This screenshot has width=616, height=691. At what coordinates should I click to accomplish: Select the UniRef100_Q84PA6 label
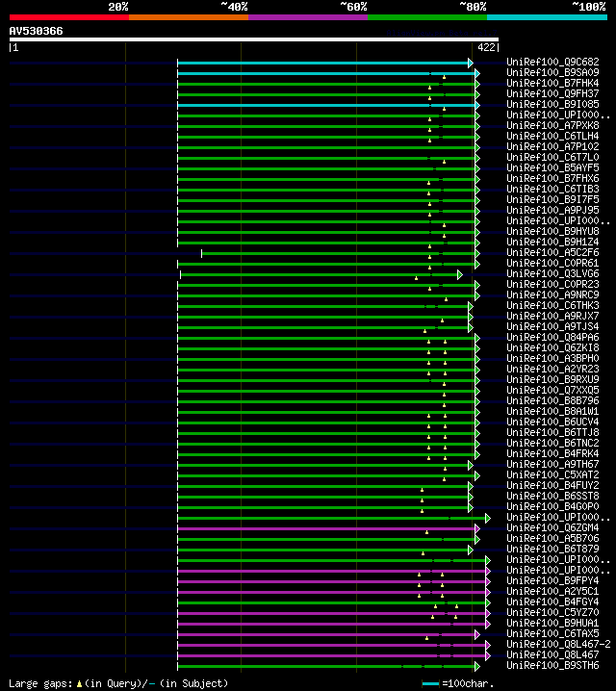point(552,337)
